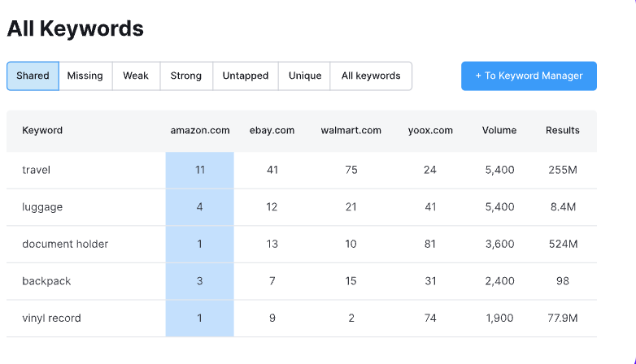
Task: Click amazon.com position 1 for vinyl record
Action: pyautogui.click(x=199, y=318)
